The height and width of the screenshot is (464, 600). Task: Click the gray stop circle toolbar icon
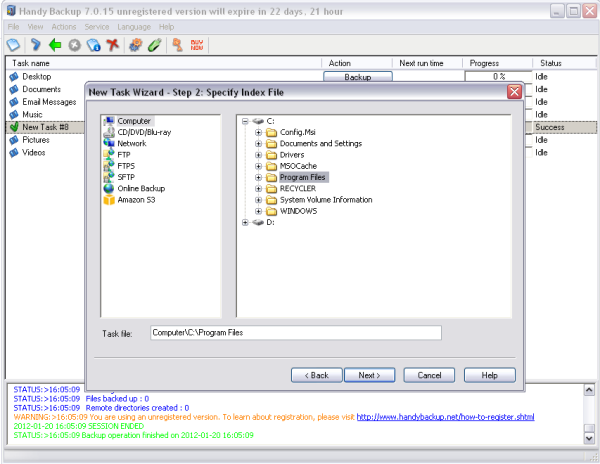pyautogui.click(x=75, y=45)
